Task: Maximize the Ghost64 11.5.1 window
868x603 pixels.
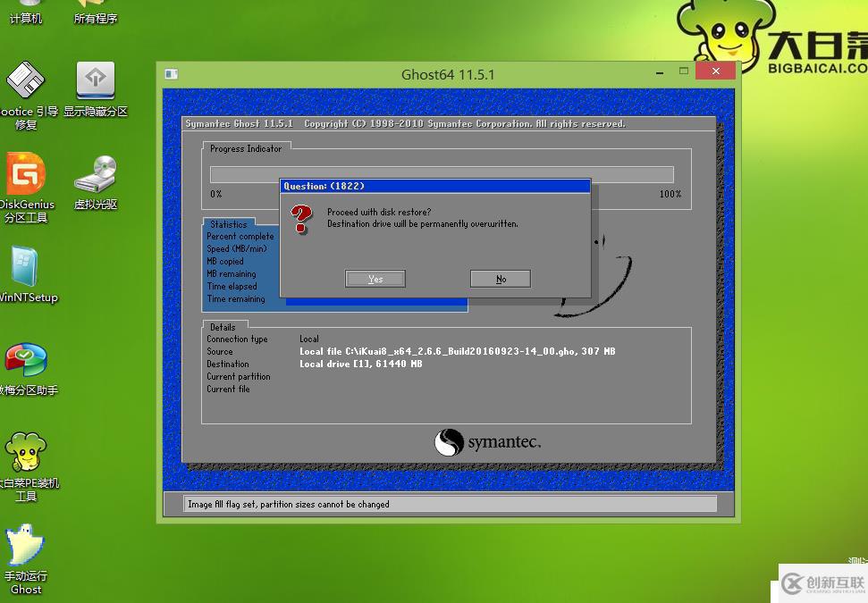Action: pyautogui.click(x=684, y=71)
